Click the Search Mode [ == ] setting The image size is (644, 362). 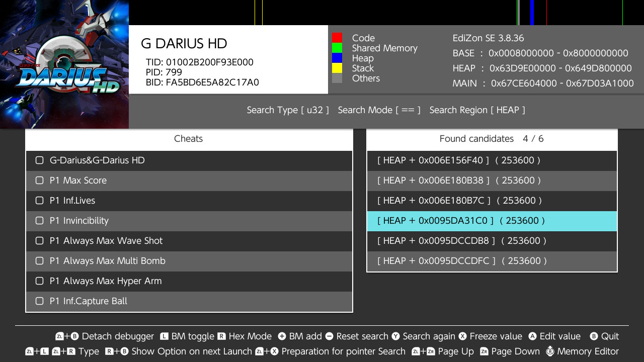[x=379, y=110]
